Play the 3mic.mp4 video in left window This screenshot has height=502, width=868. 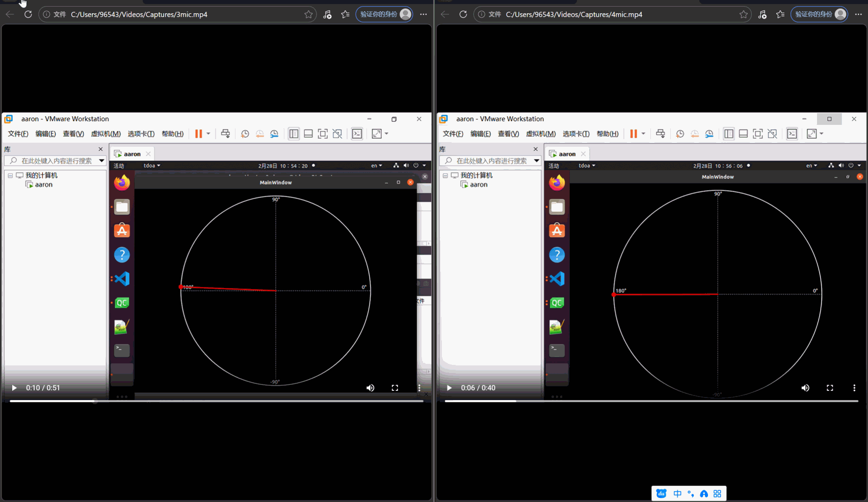click(14, 388)
